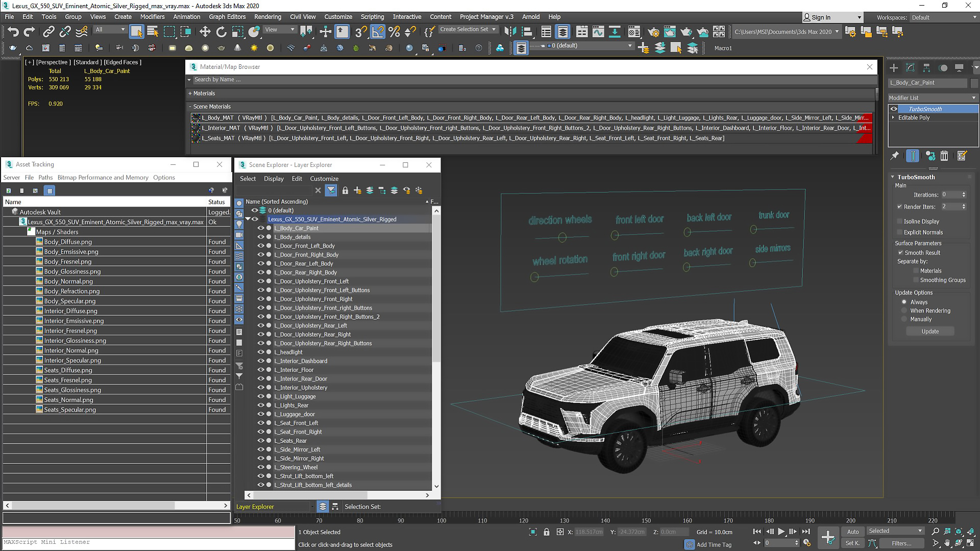Toggle Render Iters checkbox

click(x=899, y=207)
